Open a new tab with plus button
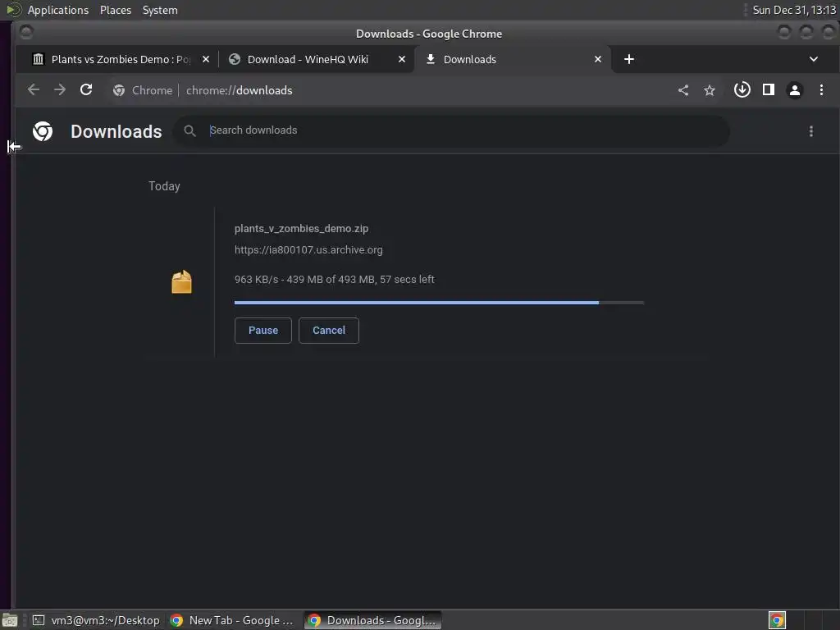This screenshot has height=630, width=840. (x=629, y=59)
